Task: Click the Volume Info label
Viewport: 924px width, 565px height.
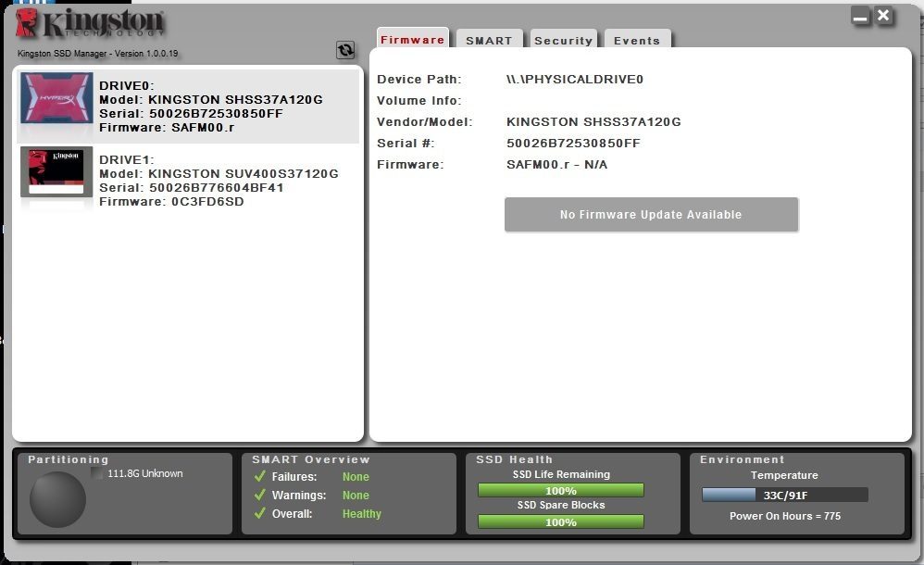Action: [419, 101]
